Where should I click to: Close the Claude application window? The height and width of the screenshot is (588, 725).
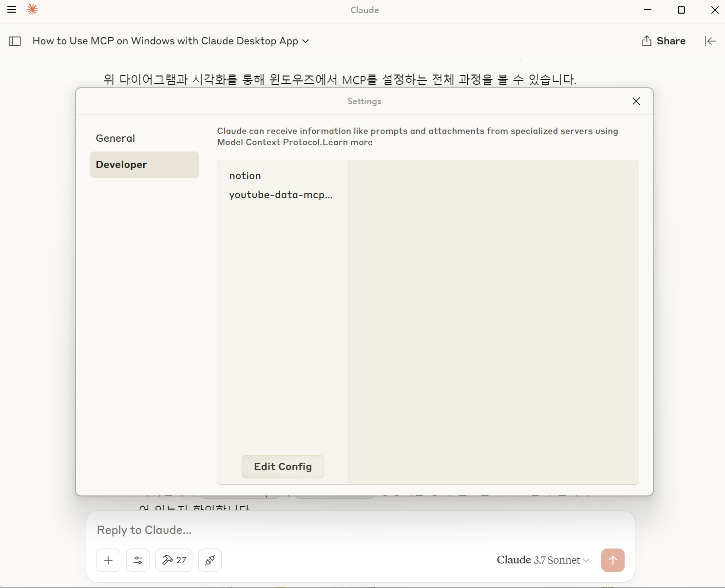pyautogui.click(x=715, y=10)
